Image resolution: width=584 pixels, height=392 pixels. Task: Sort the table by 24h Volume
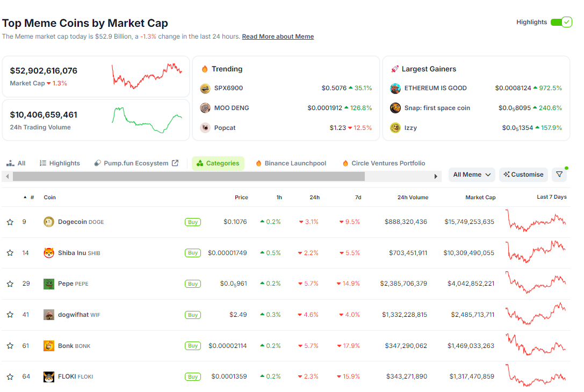point(413,197)
